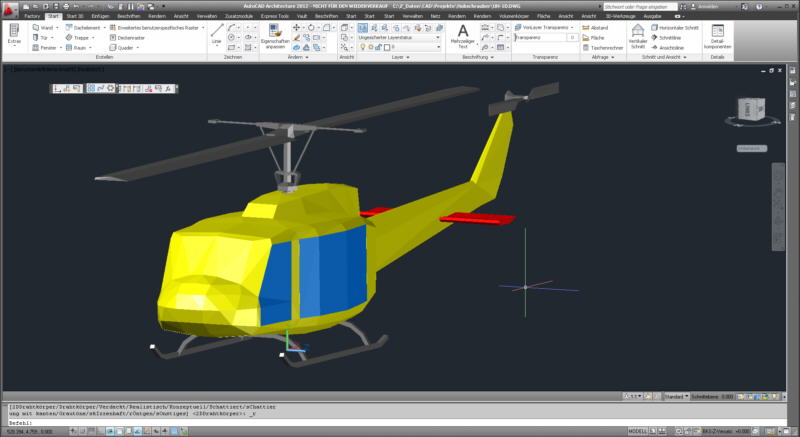This screenshot has width=800, height=437.
Task: Open the 3D-Werkzeuge ribbon tab
Action: pos(619,16)
